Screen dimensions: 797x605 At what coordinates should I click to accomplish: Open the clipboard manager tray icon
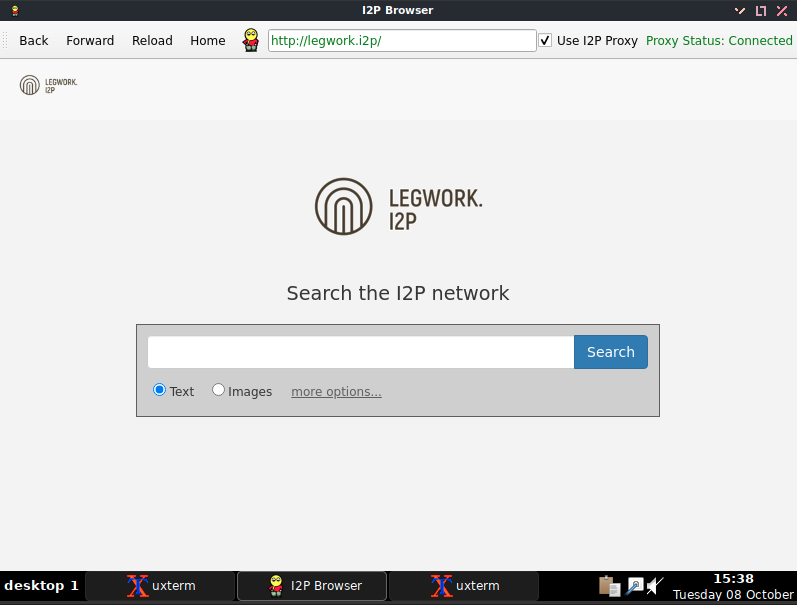click(608, 586)
